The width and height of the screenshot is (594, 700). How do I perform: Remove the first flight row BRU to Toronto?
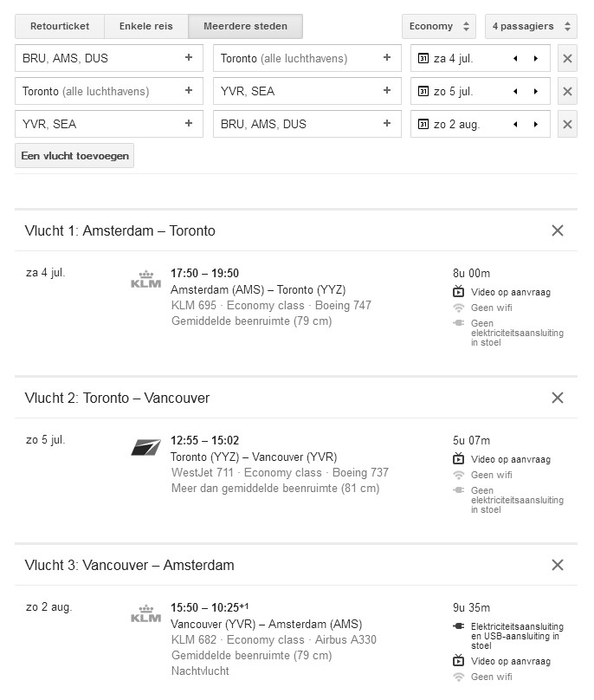coord(567,59)
